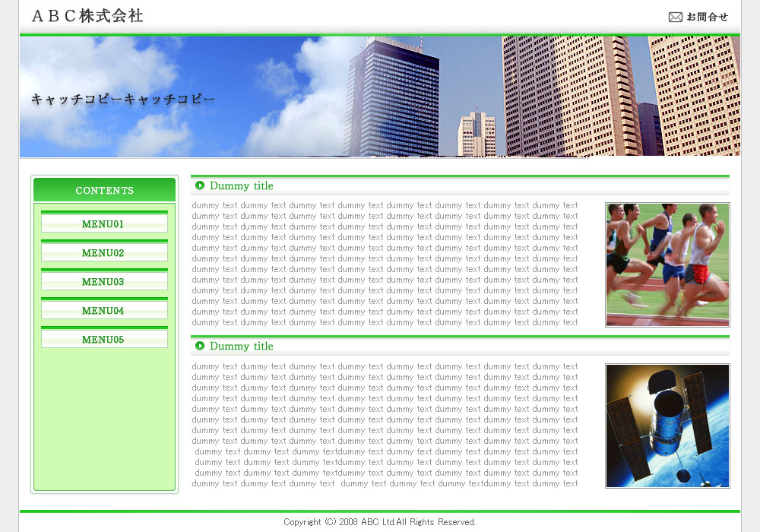This screenshot has width=760, height=532.
Task: Open the space telescope photo thumbnail
Action: click(x=667, y=426)
